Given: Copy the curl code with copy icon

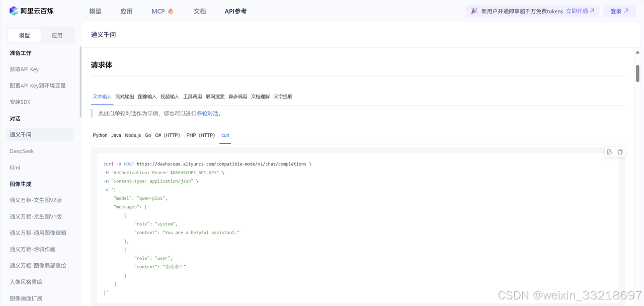Looking at the screenshot, I should pyautogui.click(x=620, y=152).
